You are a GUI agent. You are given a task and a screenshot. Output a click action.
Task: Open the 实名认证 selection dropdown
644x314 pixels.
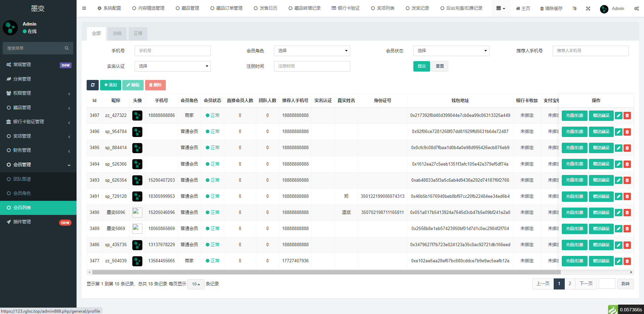pos(172,66)
